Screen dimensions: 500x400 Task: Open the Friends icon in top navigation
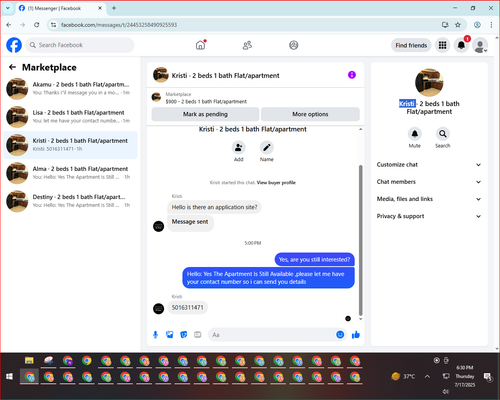(247, 45)
